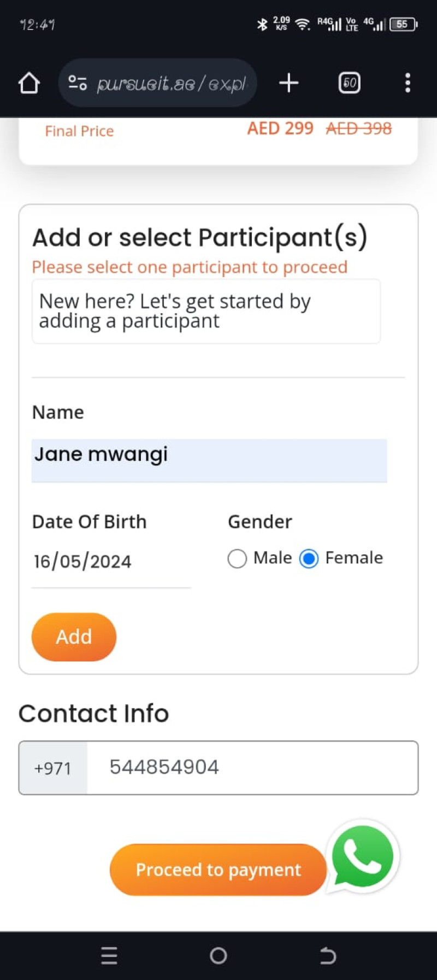Focus the Name field with Jane mwangi

point(209,460)
